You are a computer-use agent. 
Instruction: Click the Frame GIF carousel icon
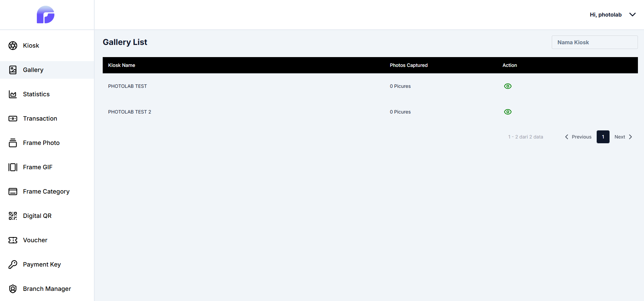coord(13,167)
